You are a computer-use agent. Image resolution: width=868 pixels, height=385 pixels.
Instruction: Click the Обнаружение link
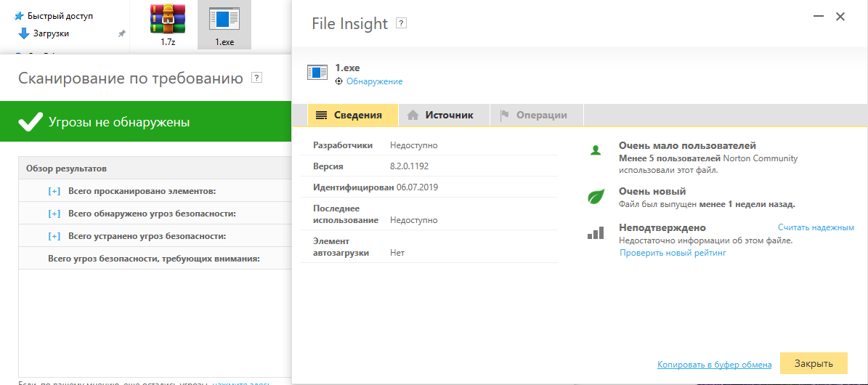point(374,81)
